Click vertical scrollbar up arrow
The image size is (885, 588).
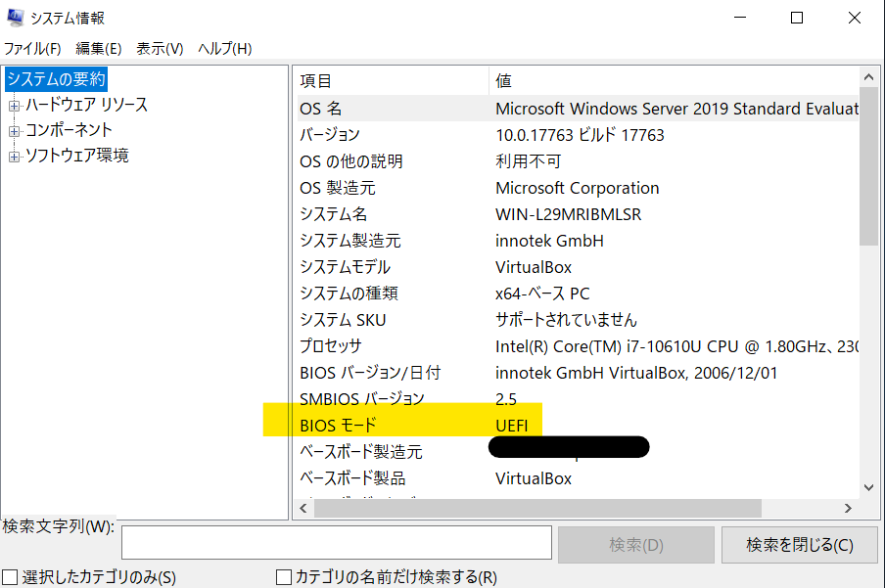click(868, 77)
